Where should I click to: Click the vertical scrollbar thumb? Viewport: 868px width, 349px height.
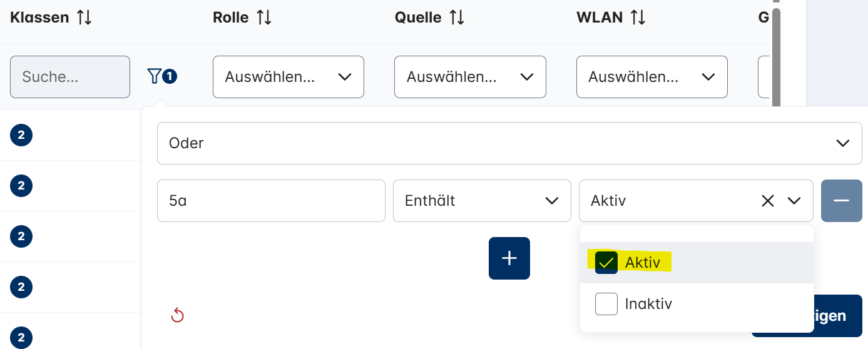point(777,56)
